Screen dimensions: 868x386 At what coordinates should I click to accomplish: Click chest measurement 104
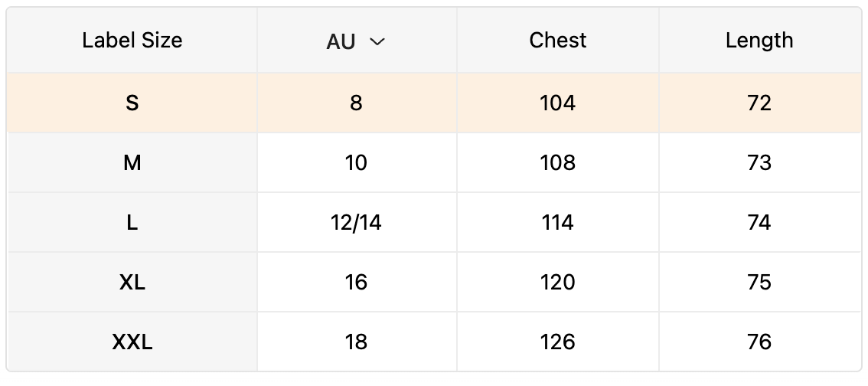(x=557, y=103)
